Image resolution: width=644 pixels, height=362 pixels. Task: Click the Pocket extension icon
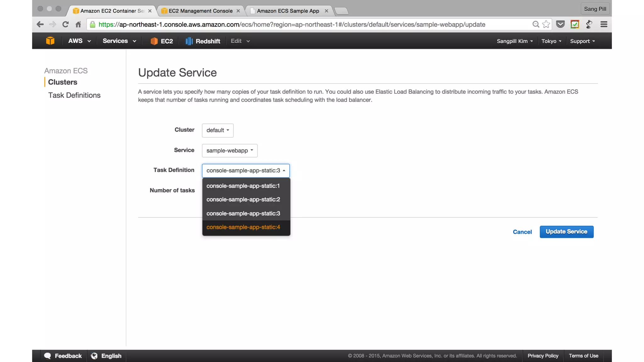(x=560, y=25)
